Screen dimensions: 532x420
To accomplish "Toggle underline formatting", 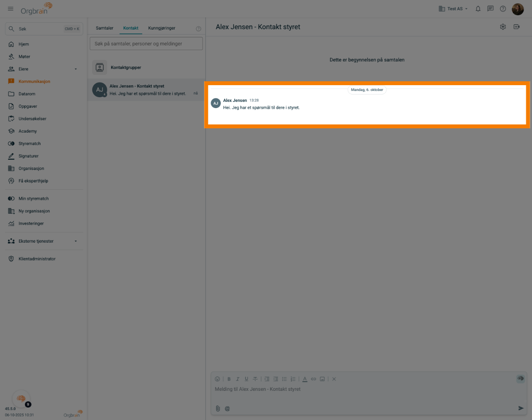I will pos(246,379).
